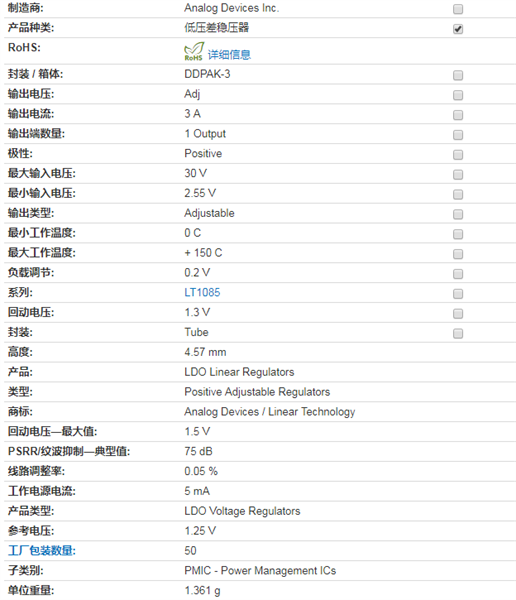Image resolution: width=516 pixels, height=600 pixels.
Task: Click the '50' factory pack quantity
Action: [x=190, y=551]
